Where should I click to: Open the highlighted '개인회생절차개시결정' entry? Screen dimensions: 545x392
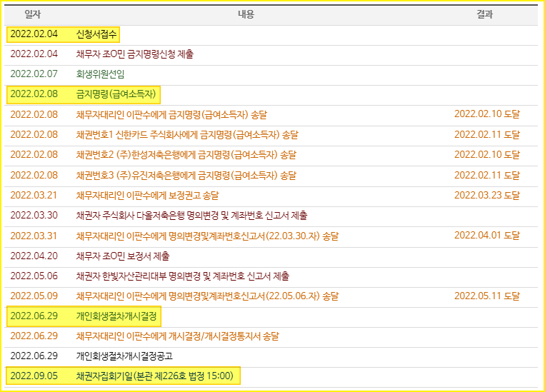(116, 316)
